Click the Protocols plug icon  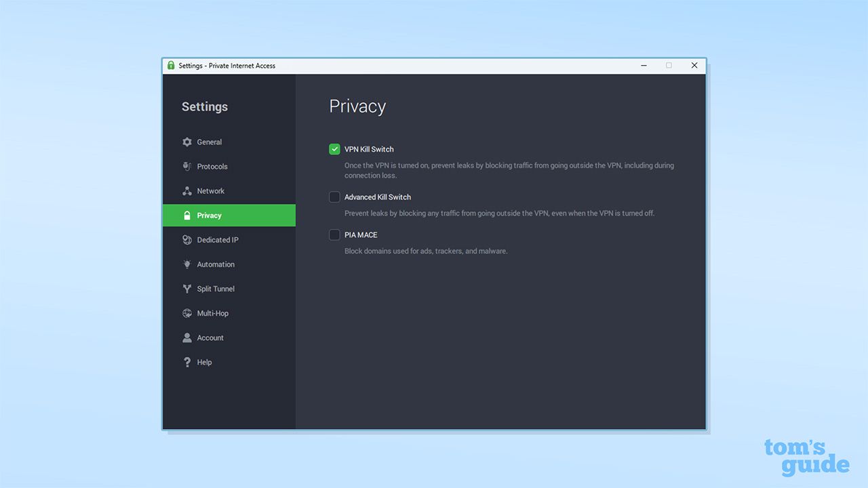click(187, 167)
